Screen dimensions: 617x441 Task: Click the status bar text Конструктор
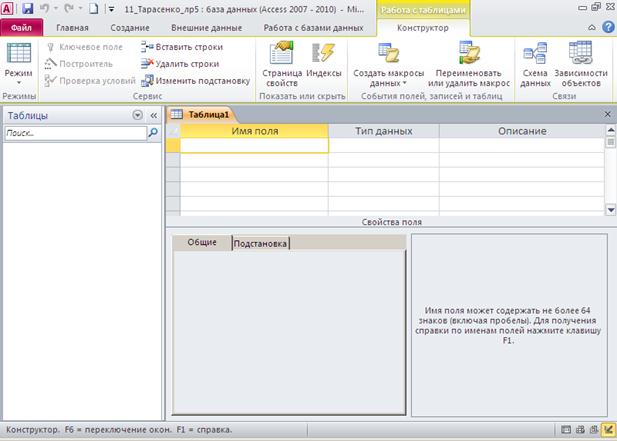pos(32,430)
